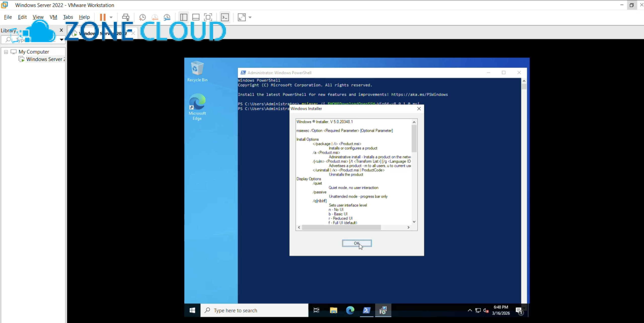Viewport: 644px width, 323px height.
Task: Open Task View on guest taskbar
Action: tap(316, 310)
